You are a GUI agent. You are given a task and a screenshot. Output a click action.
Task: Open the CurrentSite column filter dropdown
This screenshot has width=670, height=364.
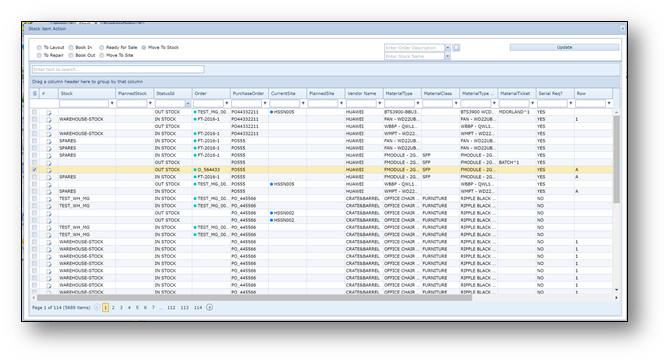[x=303, y=103]
